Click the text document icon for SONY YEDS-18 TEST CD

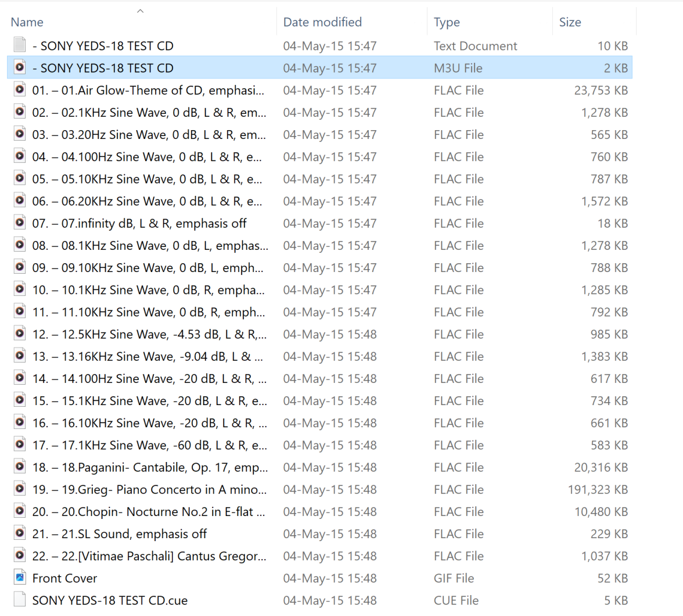point(20,45)
